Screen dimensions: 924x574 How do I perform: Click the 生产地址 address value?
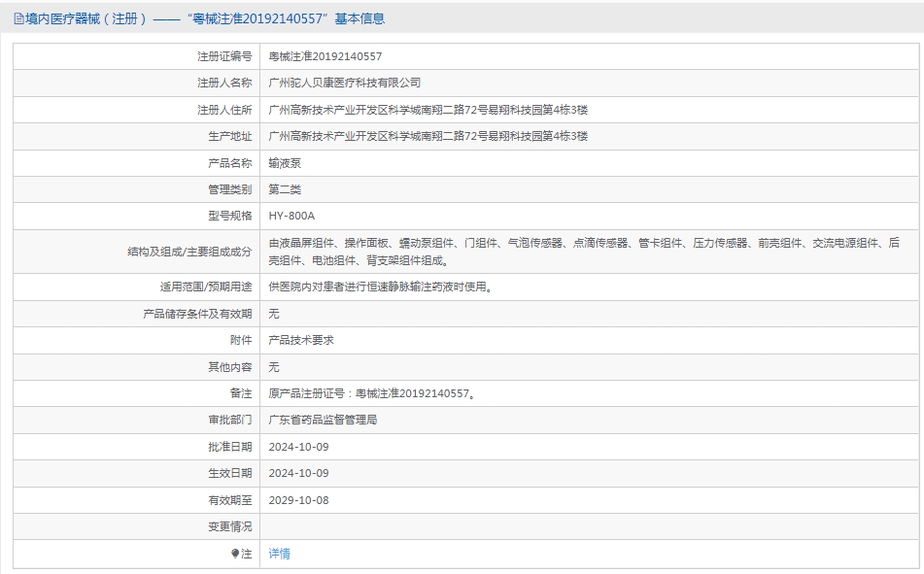coord(428,136)
